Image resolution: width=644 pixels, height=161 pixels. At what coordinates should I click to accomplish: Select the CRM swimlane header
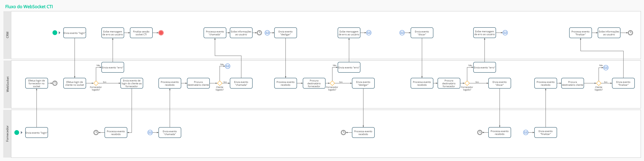pos(7,35)
